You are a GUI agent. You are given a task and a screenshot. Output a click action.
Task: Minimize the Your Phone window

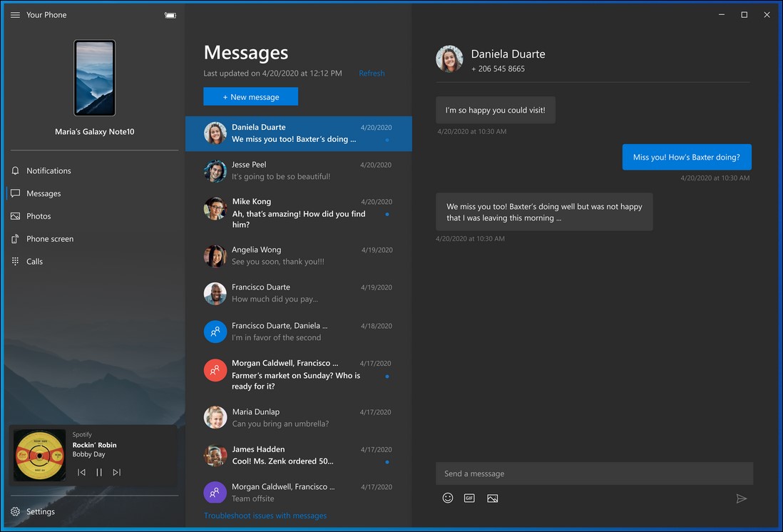tap(722, 15)
